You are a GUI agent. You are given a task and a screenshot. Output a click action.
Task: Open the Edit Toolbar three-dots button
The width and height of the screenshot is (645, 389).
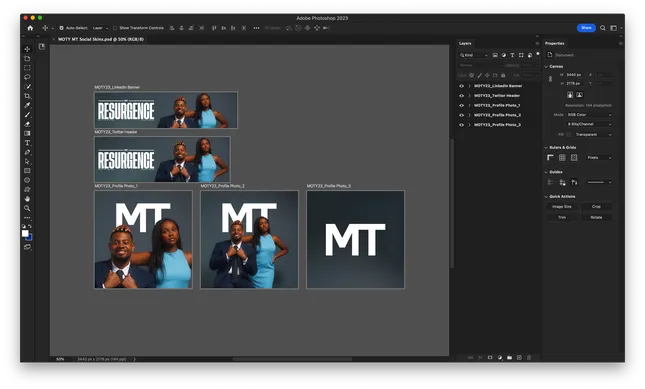pyautogui.click(x=27, y=218)
